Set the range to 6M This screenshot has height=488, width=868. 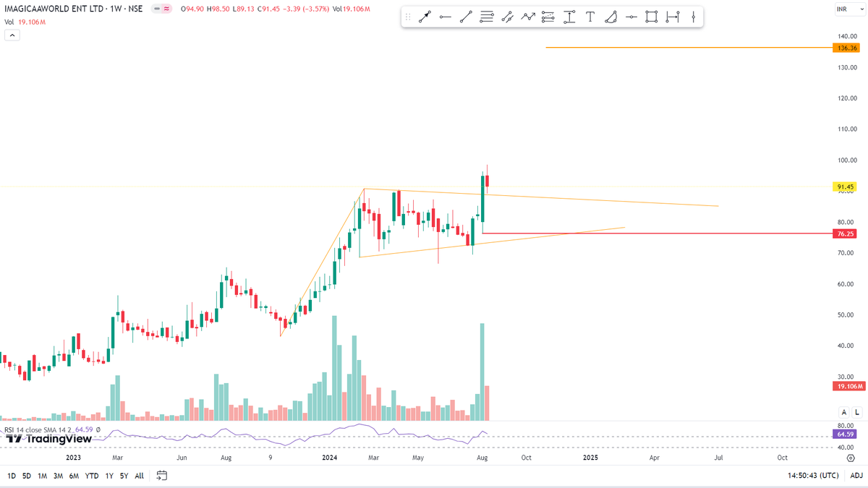point(74,476)
